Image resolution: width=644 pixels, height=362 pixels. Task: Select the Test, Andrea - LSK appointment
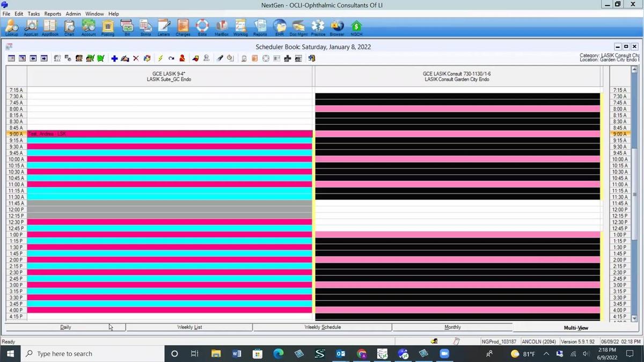pos(161,134)
